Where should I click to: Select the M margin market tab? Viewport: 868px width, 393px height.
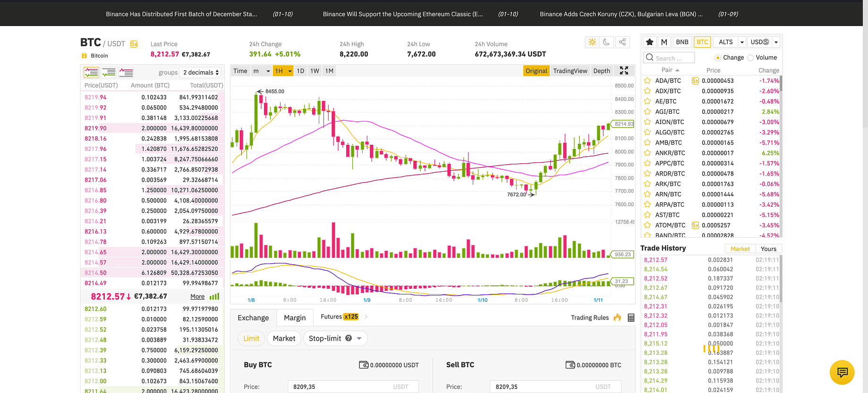[x=664, y=42]
